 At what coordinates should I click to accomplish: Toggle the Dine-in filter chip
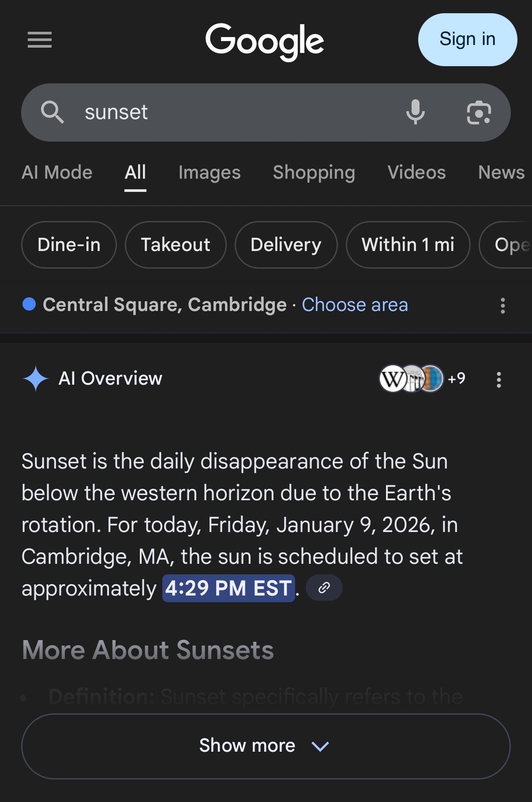tap(69, 245)
